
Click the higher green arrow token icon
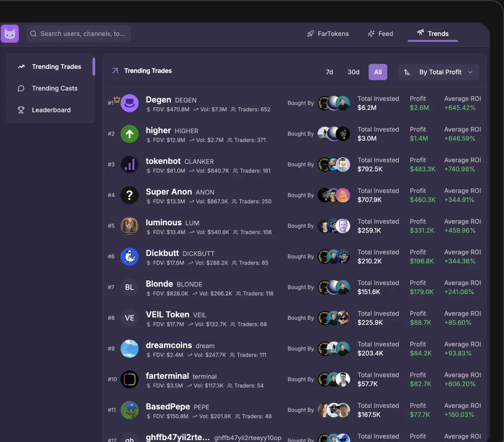point(130,133)
